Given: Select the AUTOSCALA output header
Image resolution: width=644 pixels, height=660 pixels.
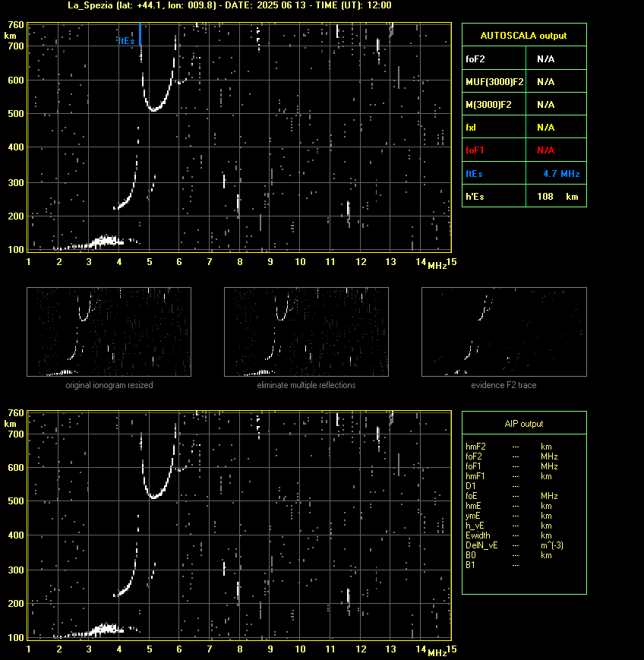Looking at the screenshot, I should point(523,36).
